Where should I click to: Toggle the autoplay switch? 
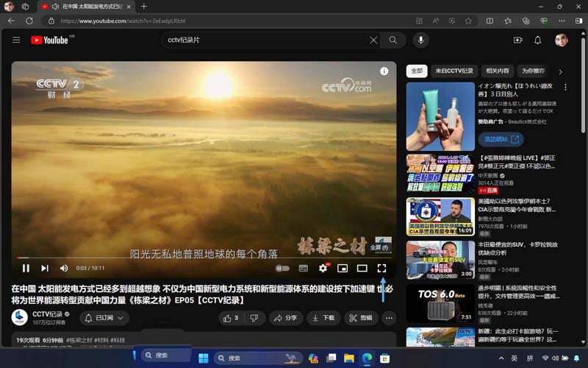(282, 269)
